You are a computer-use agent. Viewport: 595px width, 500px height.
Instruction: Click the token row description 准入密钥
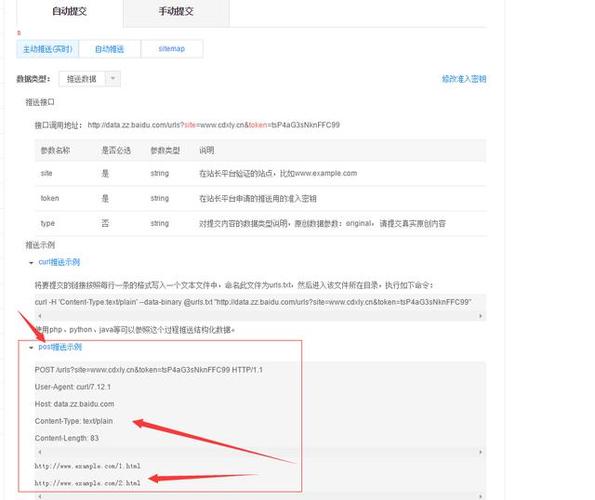point(258,198)
